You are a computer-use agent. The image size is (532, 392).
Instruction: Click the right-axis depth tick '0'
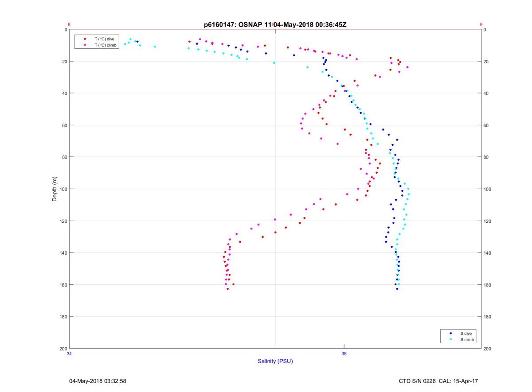pos(485,30)
